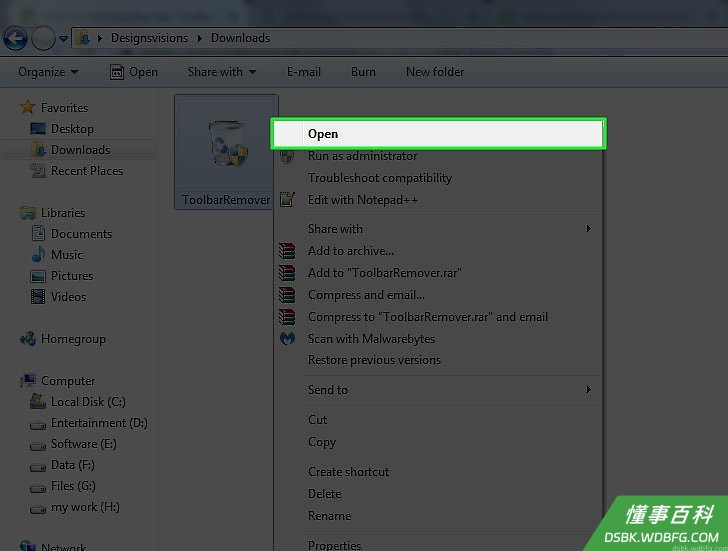Image resolution: width=728 pixels, height=551 pixels.
Task: Open the Organize dropdown menu
Action: (x=48, y=72)
